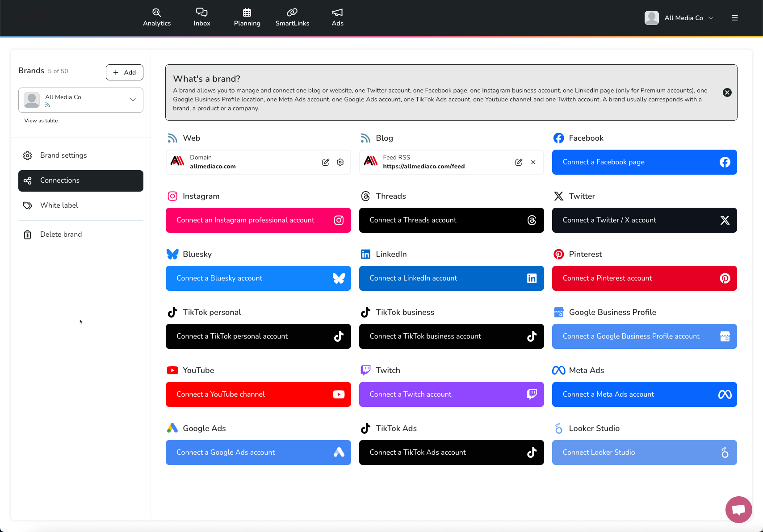This screenshot has height=532, width=763.
Task: Select Delete brand
Action: point(81,235)
